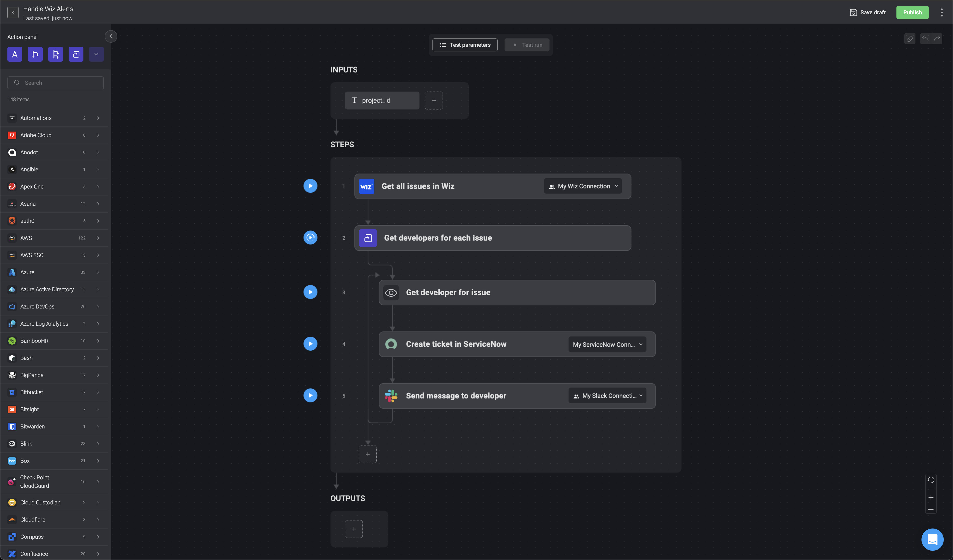Click the Slack icon on step 5

click(x=391, y=396)
